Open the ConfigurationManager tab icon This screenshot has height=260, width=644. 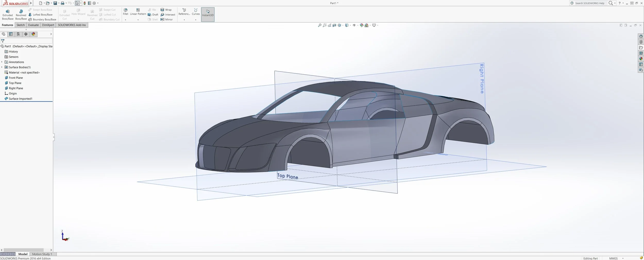click(x=18, y=34)
